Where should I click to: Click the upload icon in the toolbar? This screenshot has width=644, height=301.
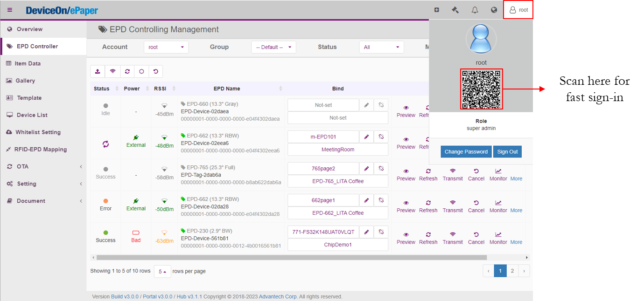pos(98,71)
